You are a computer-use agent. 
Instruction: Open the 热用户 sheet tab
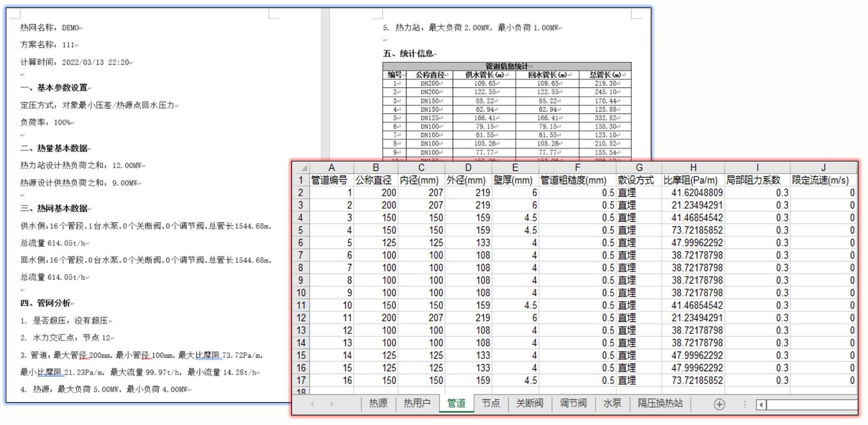click(416, 403)
